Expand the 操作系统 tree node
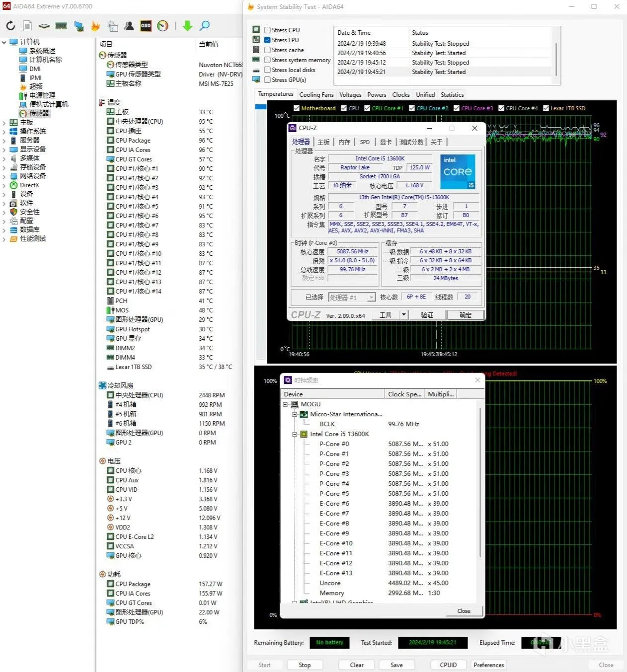627x672 pixels. point(4,132)
